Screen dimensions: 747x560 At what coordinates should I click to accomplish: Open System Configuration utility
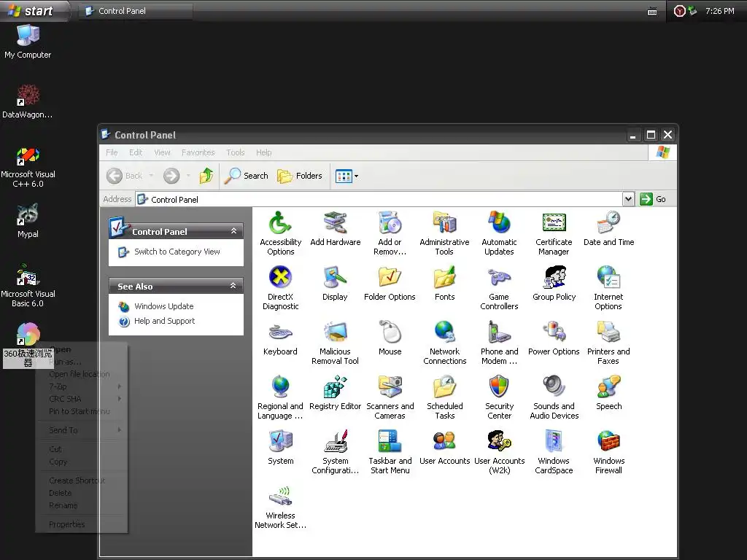335,452
